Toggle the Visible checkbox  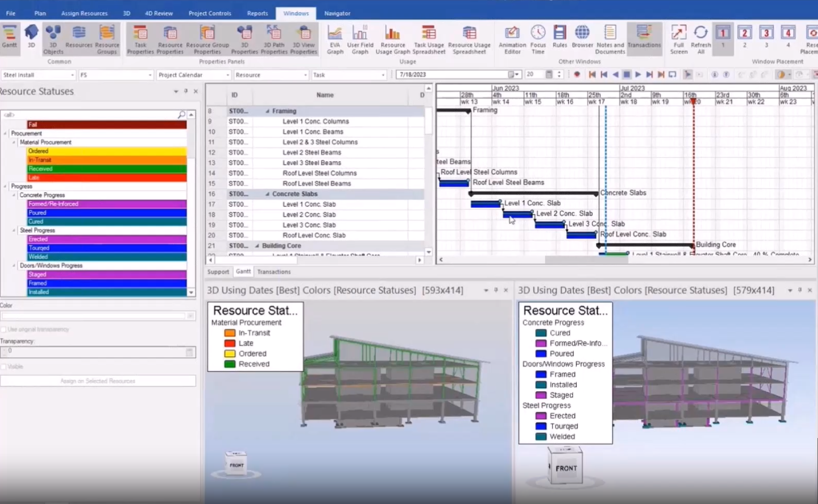click(x=4, y=367)
